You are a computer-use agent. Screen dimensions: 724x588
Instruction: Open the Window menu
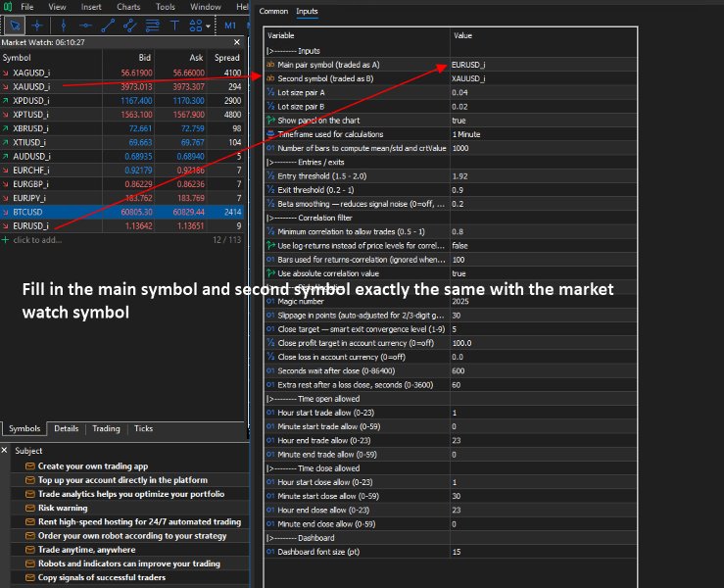point(206,7)
